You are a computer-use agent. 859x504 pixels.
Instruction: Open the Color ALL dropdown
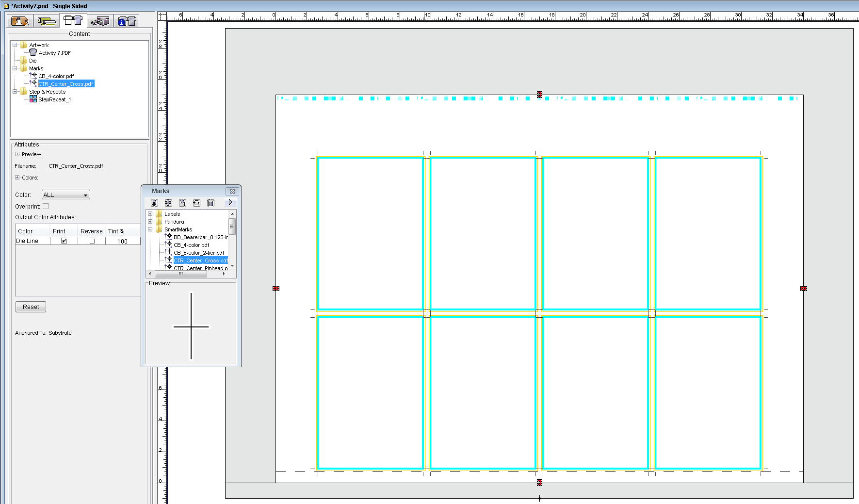coord(66,195)
